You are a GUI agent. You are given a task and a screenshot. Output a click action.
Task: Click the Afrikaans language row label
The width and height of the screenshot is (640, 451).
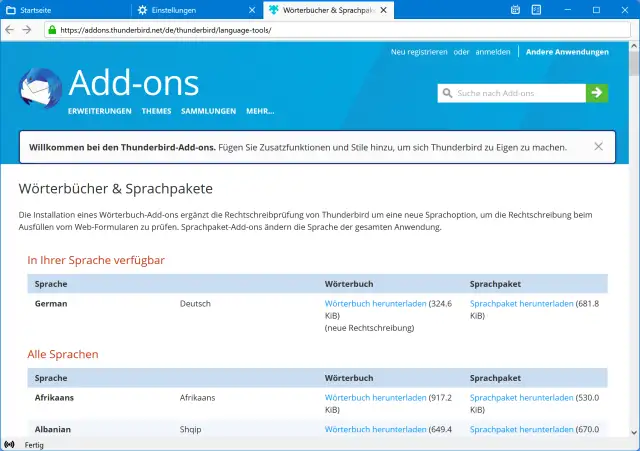click(54, 398)
